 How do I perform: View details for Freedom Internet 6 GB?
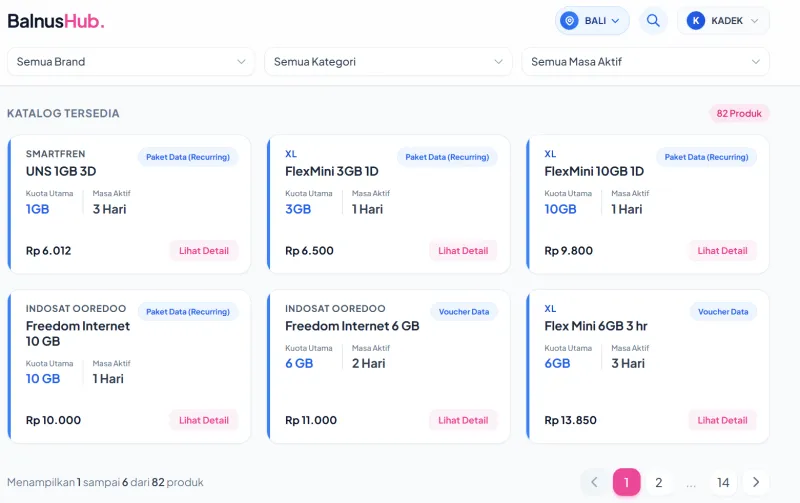tap(463, 420)
